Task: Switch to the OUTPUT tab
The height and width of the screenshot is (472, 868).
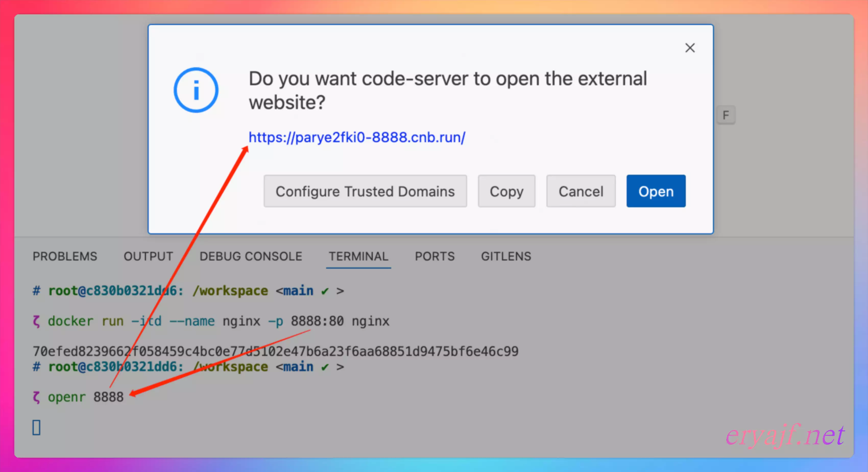Action: point(148,256)
